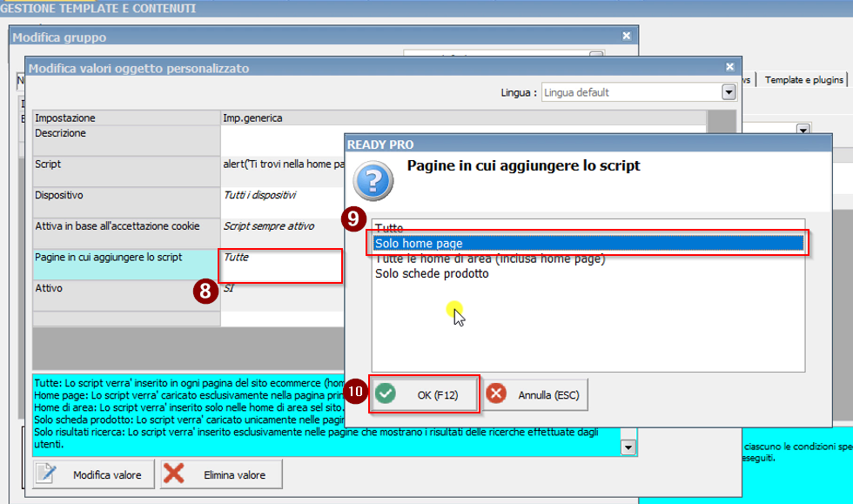Select the 'Pagine in cui aggiungere lo script' row
The width and height of the screenshot is (853, 504).
pos(125,265)
